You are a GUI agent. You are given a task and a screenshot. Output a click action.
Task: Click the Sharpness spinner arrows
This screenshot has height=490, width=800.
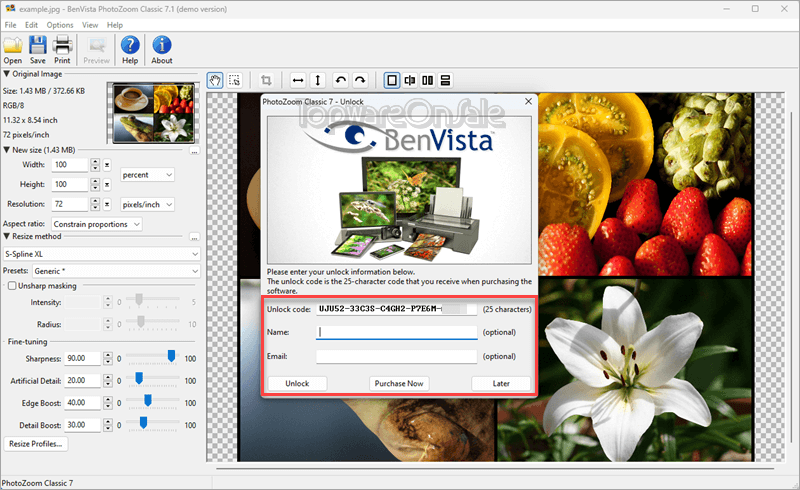click(x=108, y=359)
